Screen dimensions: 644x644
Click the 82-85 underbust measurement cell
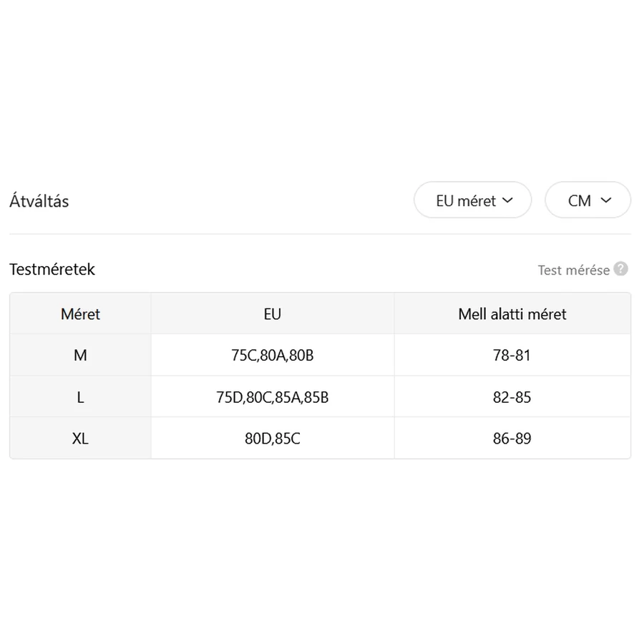tap(512, 397)
